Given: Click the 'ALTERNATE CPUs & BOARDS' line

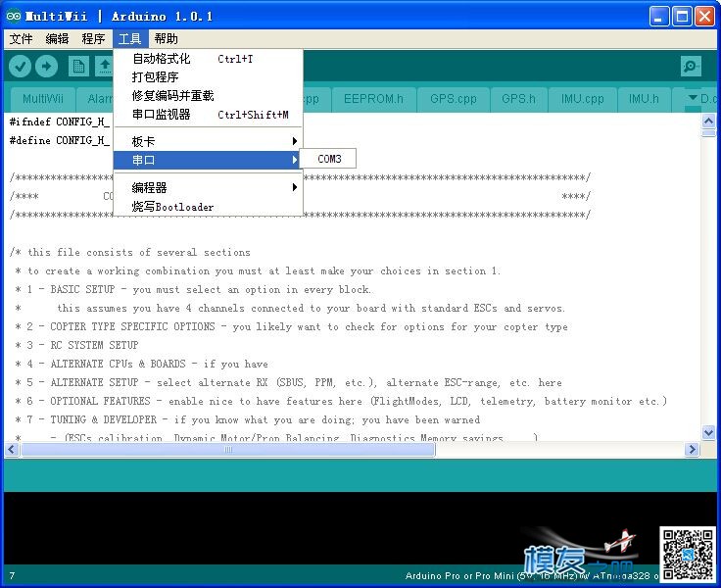Looking at the screenshot, I should tap(142, 364).
